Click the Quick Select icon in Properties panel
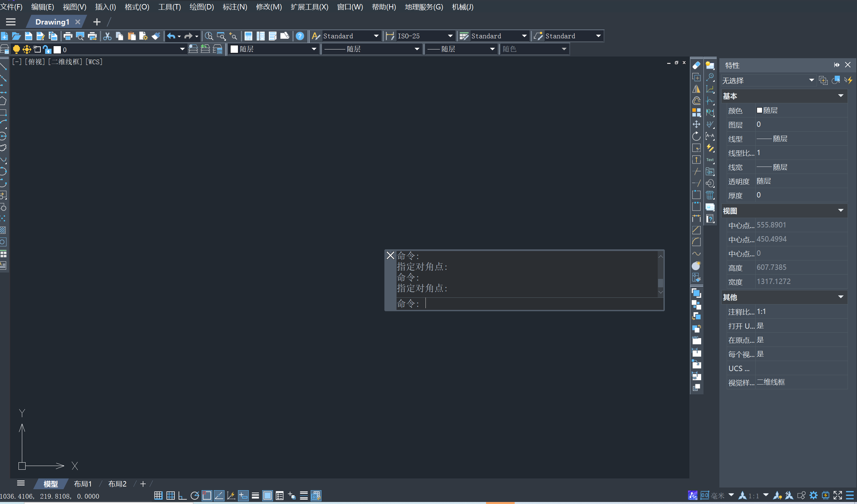The width and height of the screenshot is (857, 504). pyautogui.click(x=849, y=80)
